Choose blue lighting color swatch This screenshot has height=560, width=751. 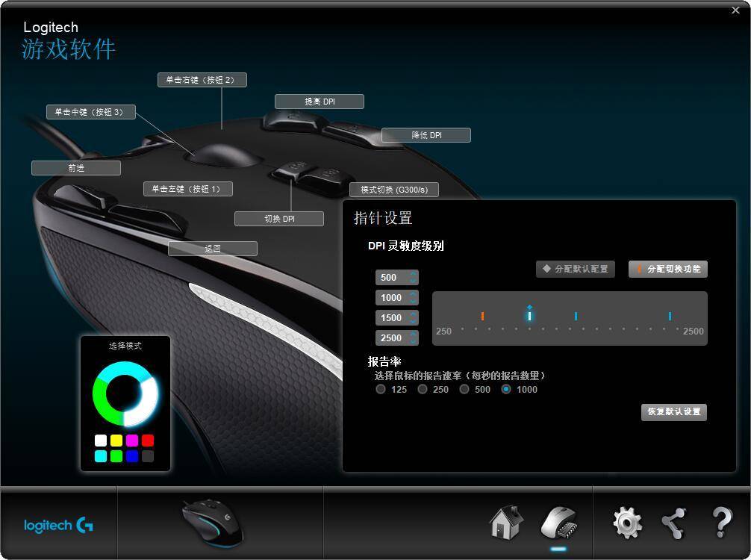tap(132, 456)
